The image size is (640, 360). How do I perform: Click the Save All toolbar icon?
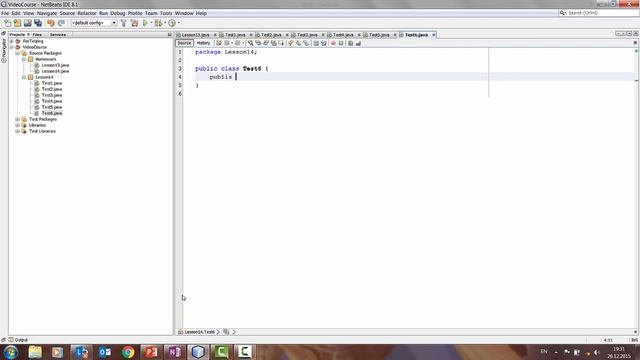[x=38, y=23]
